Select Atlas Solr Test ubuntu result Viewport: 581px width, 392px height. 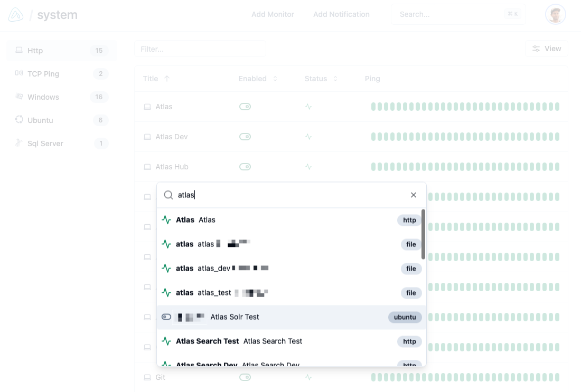(291, 317)
